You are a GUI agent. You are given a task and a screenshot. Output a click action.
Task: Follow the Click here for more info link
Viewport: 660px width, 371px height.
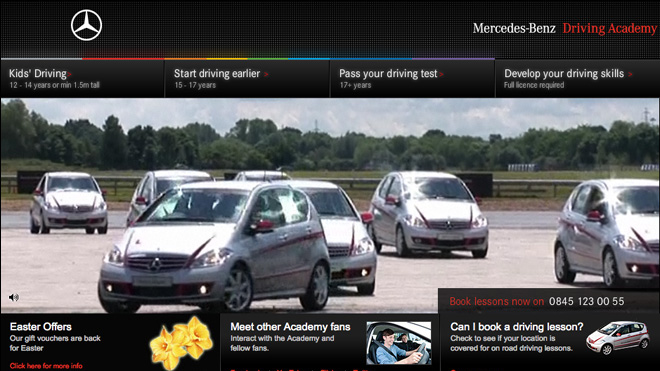tap(46, 366)
